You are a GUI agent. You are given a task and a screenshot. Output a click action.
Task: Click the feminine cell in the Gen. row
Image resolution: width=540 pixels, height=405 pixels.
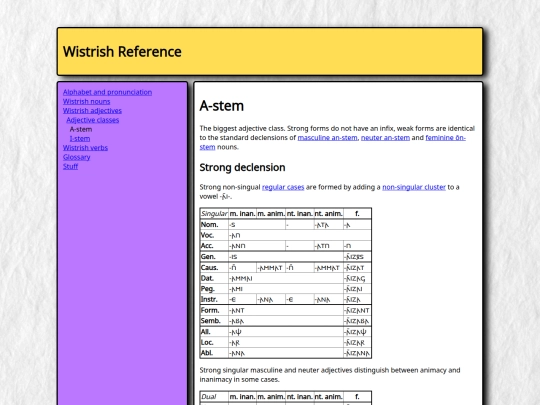coord(357,257)
